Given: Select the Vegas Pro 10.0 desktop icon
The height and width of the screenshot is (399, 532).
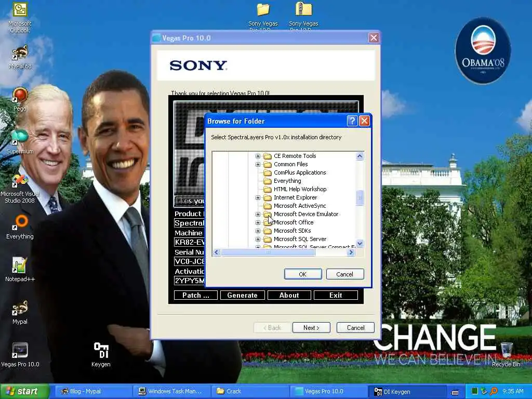Looking at the screenshot, I should pyautogui.click(x=20, y=355).
